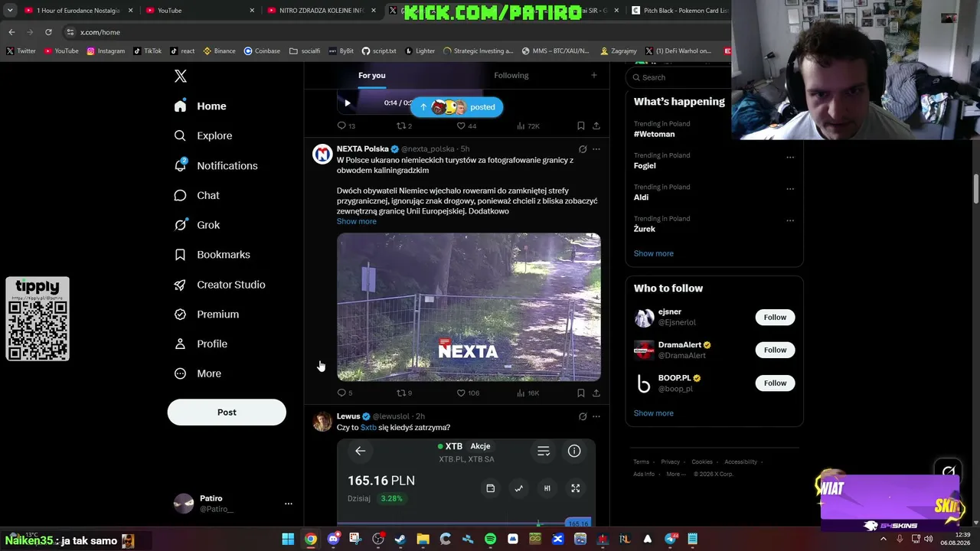The height and width of the screenshot is (551, 980).
Task: Click the Search field on X
Action: [x=678, y=77]
